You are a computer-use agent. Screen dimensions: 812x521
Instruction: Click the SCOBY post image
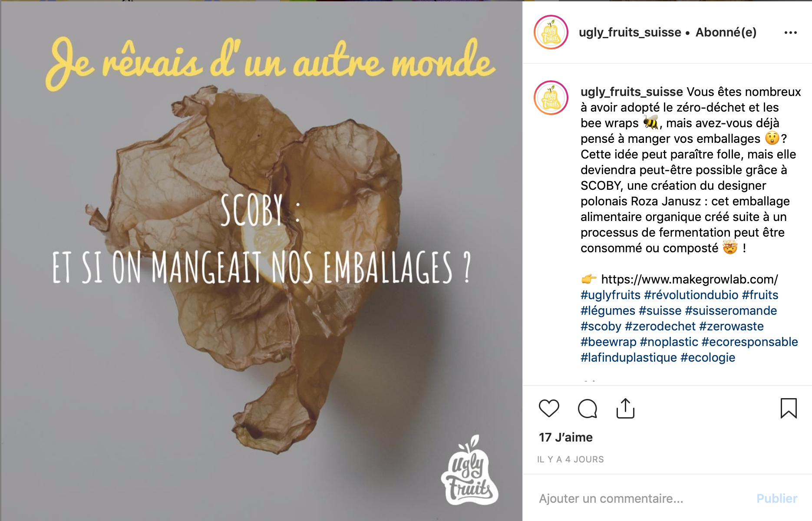tap(261, 260)
